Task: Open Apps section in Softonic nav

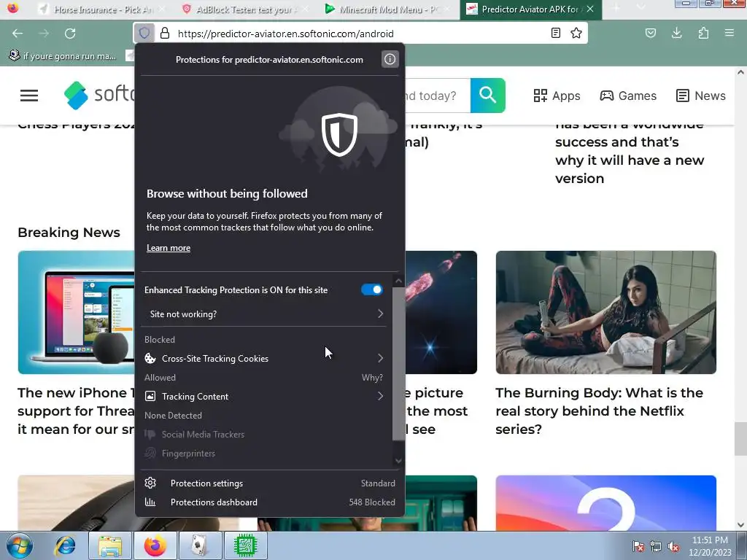Action: point(557,96)
